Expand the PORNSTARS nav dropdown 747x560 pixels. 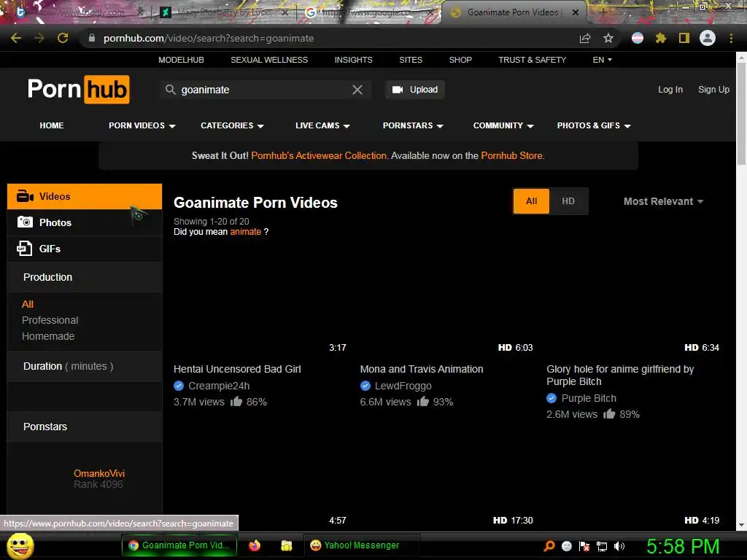coord(413,125)
